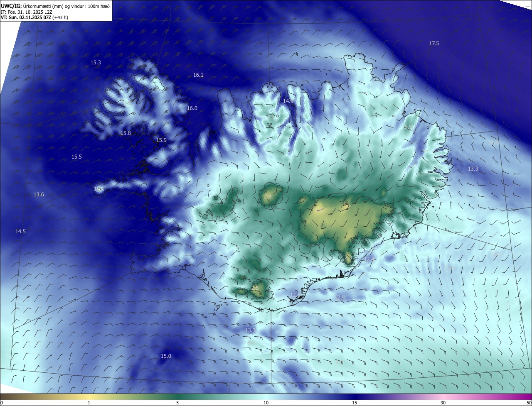Pick the dark navy colour above the 15 tick
The height and width of the screenshot is (406, 532).
355,397
